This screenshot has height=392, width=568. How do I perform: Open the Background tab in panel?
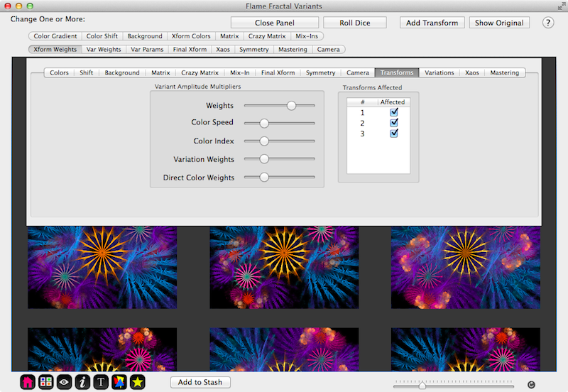[122, 73]
